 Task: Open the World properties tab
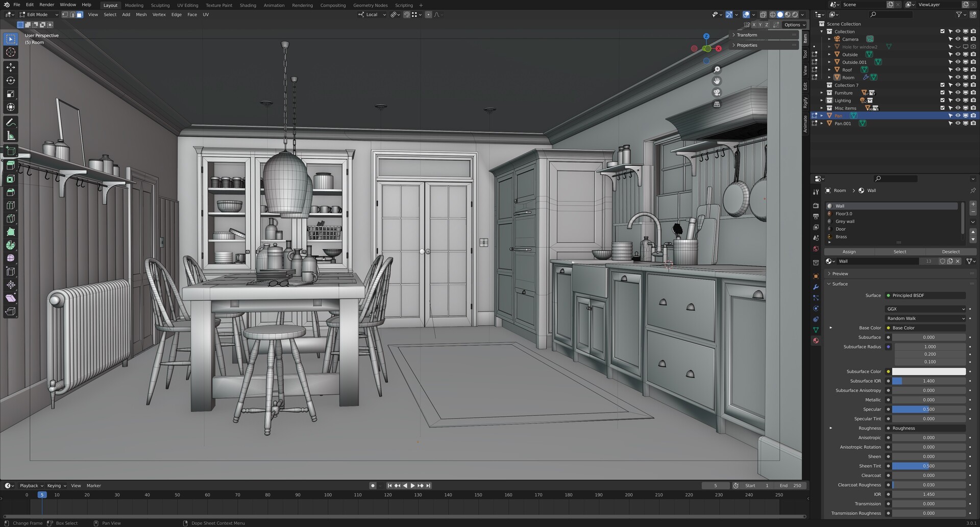[x=816, y=249]
